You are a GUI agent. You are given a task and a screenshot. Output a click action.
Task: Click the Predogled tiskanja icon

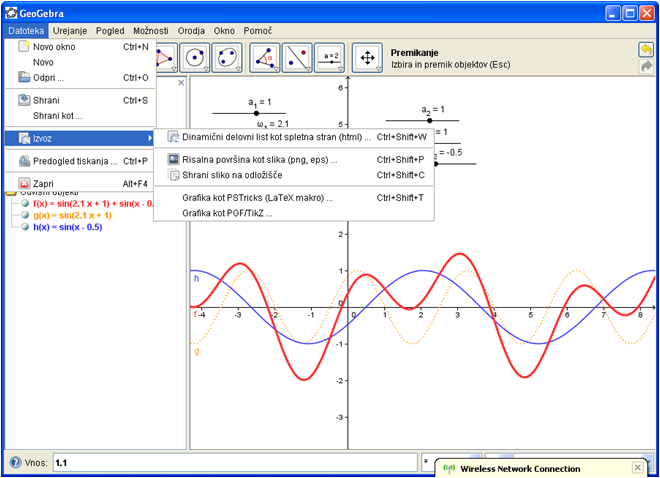pos(24,161)
